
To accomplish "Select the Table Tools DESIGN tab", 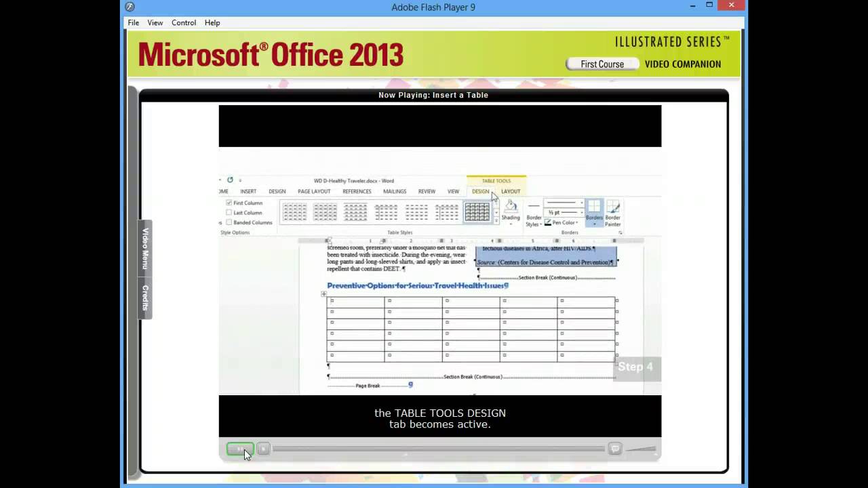I will point(480,192).
